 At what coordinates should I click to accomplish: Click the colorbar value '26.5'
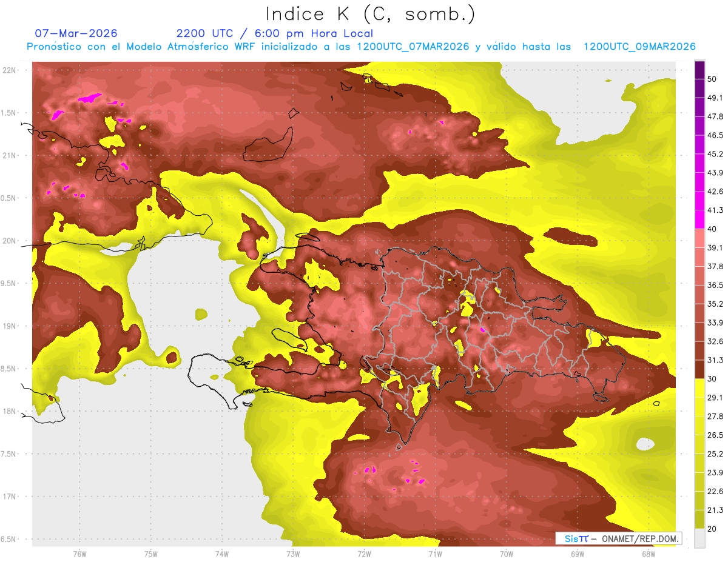point(715,435)
